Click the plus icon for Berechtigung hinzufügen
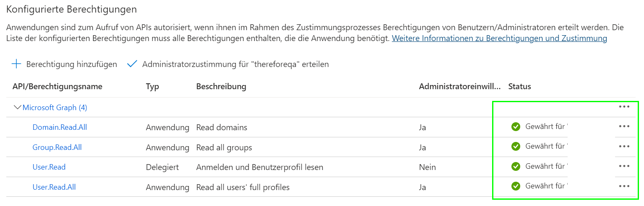 click(x=16, y=64)
